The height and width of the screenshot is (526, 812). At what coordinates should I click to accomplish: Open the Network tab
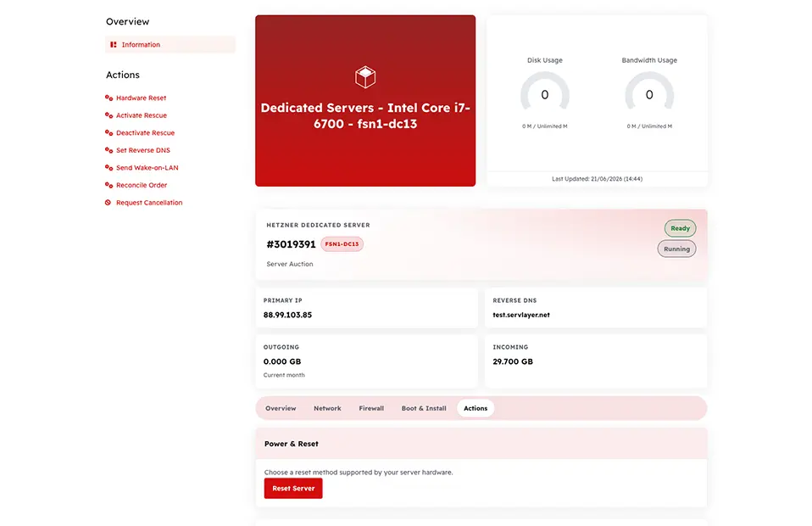pos(327,408)
